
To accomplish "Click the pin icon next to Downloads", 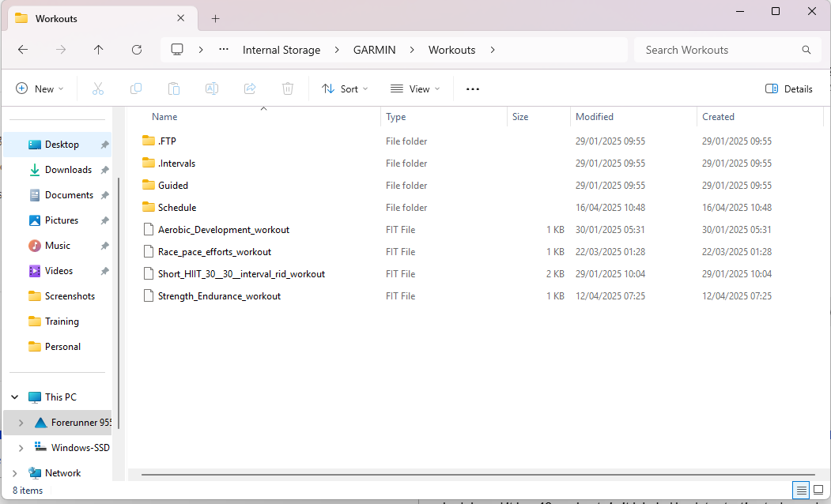I will click(x=105, y=170).
